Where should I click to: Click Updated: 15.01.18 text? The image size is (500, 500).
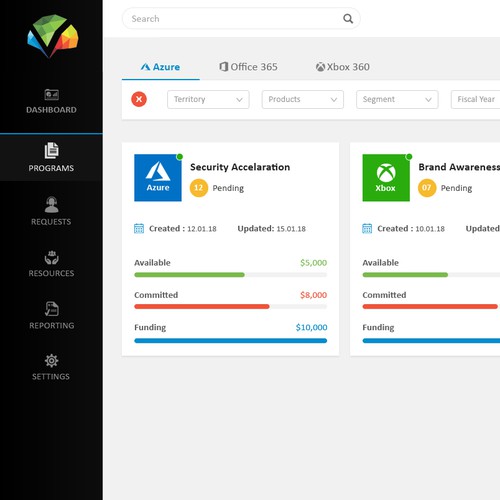[x=272, y=229]
